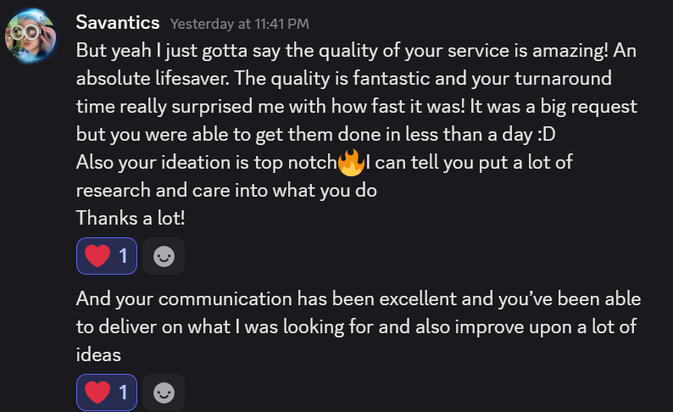Click the Savantics profile avatar
673x412 pixels.
(32, 34)
